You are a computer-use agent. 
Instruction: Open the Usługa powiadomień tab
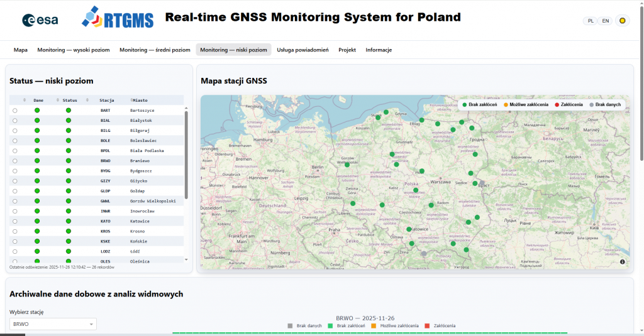(303, 50)
